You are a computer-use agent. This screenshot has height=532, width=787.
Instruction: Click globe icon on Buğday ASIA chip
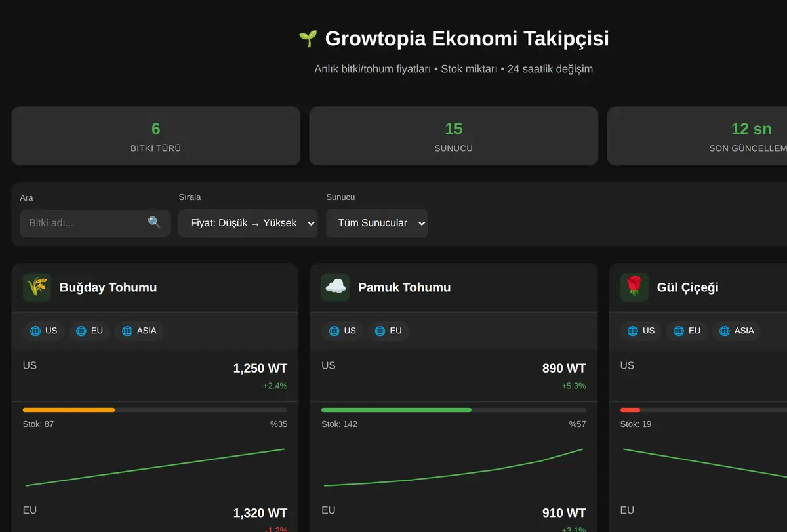click(x=127, y=331)
